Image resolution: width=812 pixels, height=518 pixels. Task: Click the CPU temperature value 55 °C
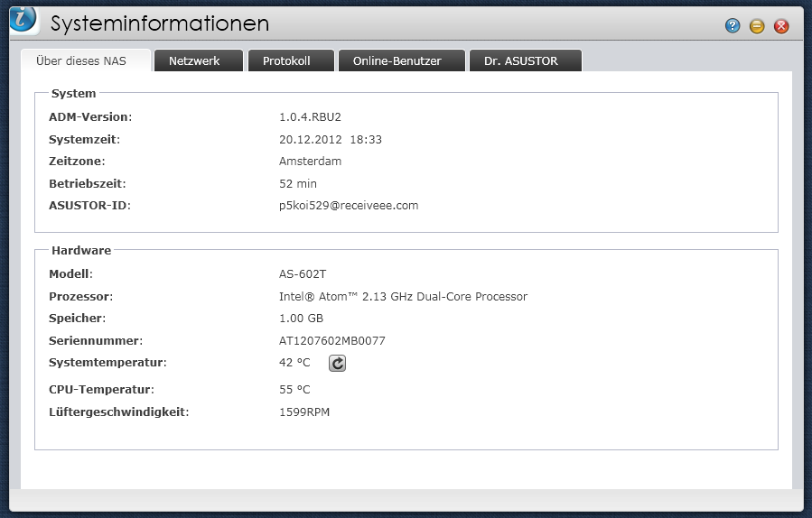294,390
